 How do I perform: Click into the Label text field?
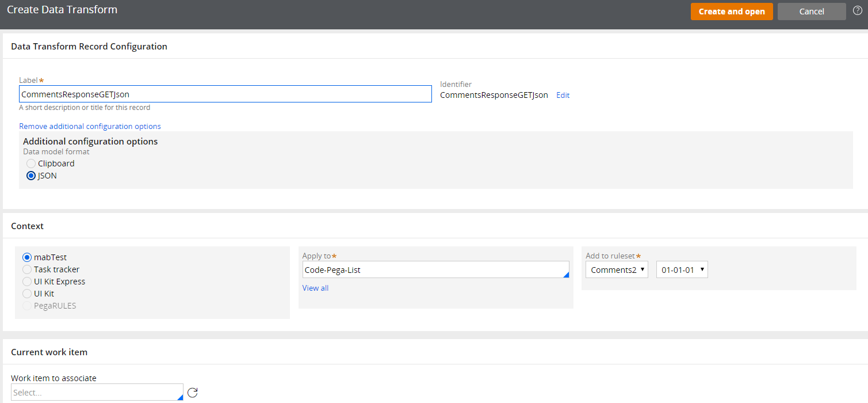(x=225, y=94)
